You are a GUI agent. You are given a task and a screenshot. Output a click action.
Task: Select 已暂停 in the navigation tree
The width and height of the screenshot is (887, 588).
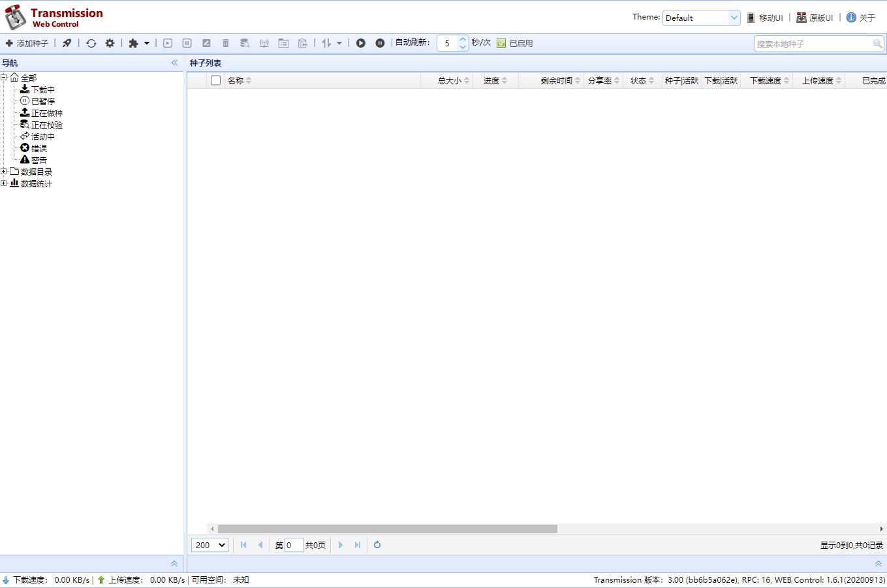42,101
